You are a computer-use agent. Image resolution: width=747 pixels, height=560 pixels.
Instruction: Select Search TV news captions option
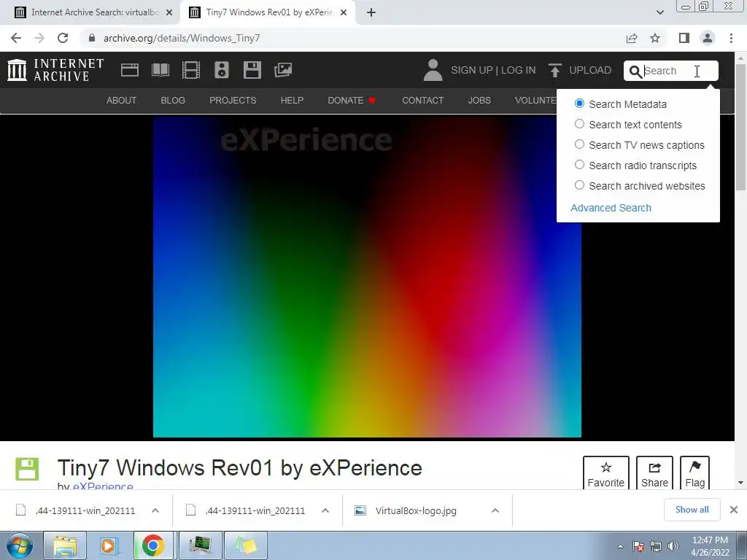pos(579,144)
